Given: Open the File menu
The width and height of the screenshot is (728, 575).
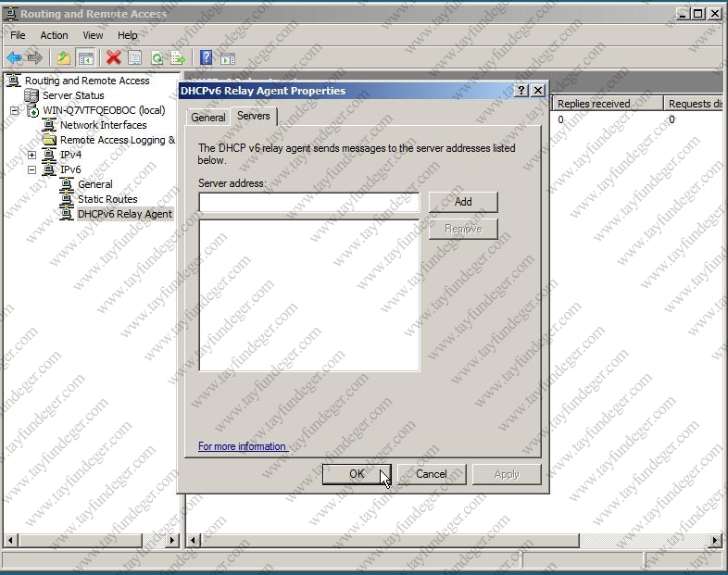Looking at the screenshot, I should (18, 35).
